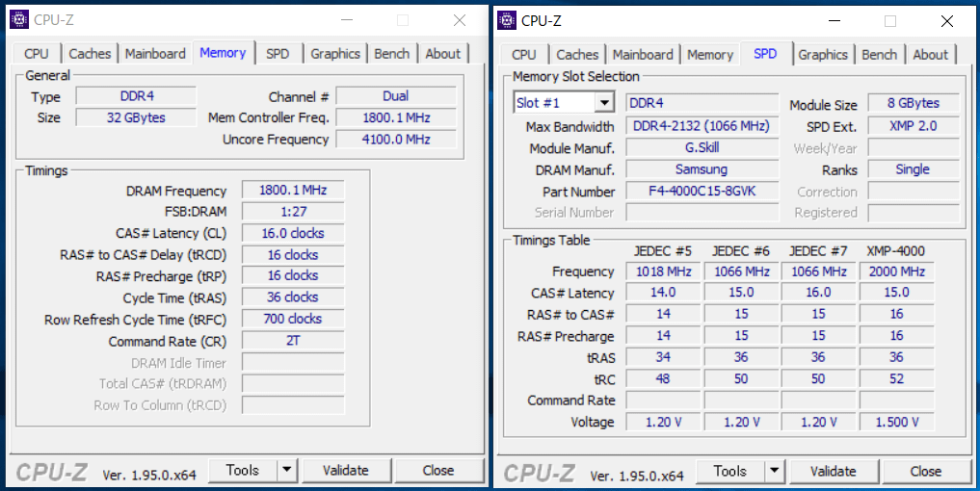Click the CAS# Latency 16.0 clocks value
980x491 pixels.
[x=293, y=234]
